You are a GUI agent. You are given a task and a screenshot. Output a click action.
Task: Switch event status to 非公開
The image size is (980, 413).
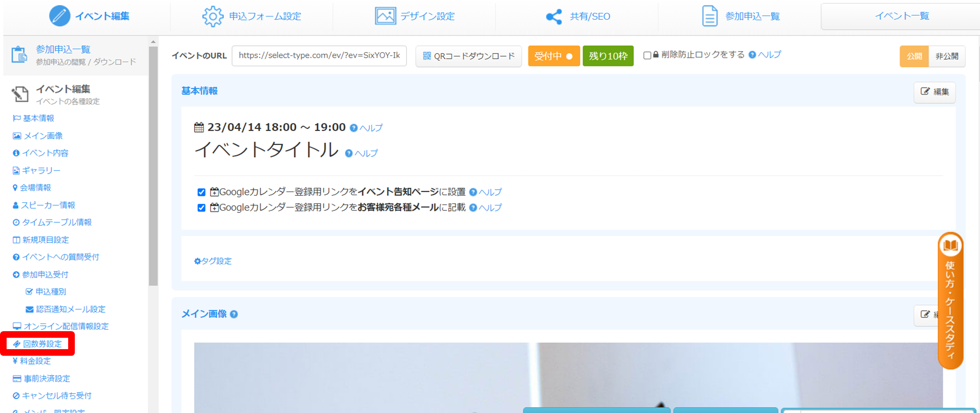coord(946,56)
